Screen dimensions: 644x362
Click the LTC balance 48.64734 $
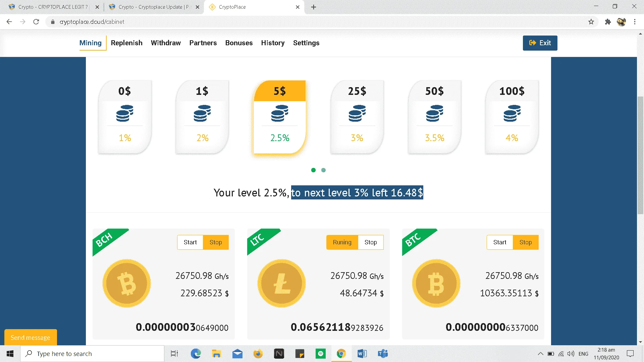coord(362,293)
